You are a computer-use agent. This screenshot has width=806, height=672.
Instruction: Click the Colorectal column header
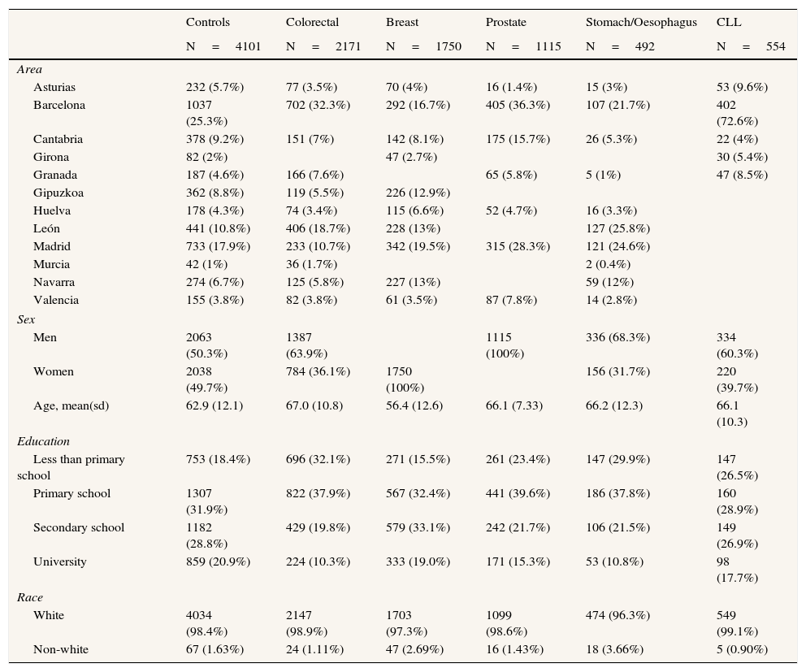(312, 23)
